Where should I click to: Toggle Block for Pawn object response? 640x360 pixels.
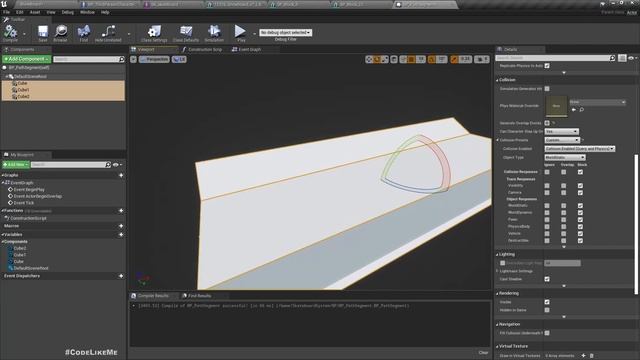(580, 220)
